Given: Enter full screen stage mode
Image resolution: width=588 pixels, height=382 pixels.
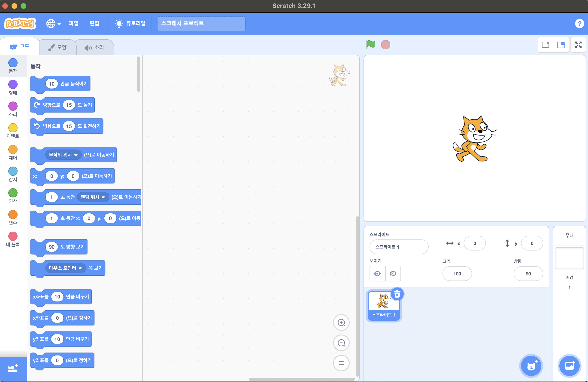Looking at the screenshot, I should tap(578, 45).
